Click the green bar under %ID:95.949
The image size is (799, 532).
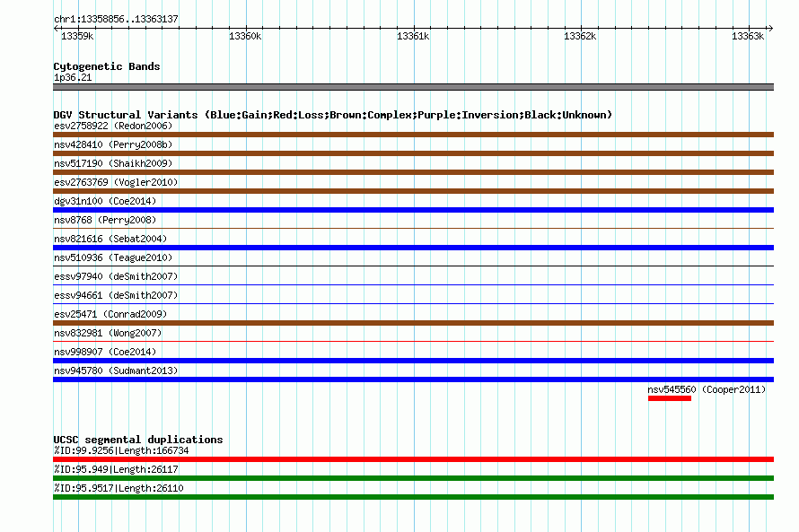click(413, 478)
